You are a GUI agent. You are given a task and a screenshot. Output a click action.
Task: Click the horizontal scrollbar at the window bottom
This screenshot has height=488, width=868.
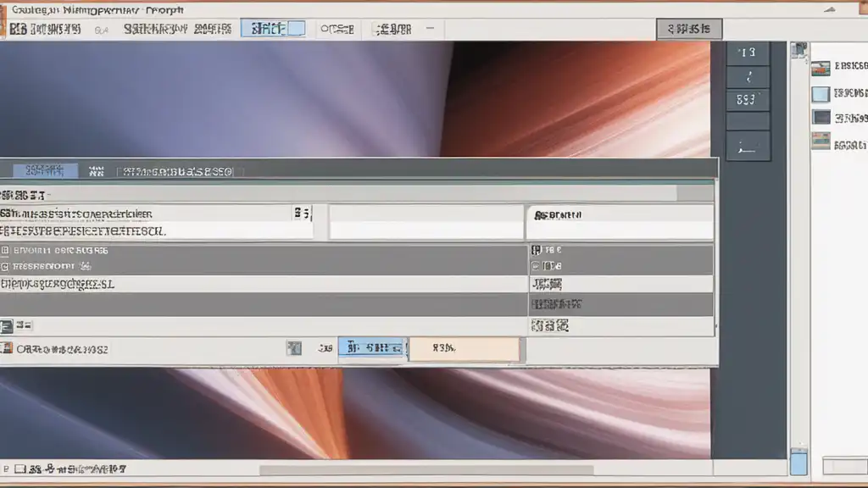[426, 470]
